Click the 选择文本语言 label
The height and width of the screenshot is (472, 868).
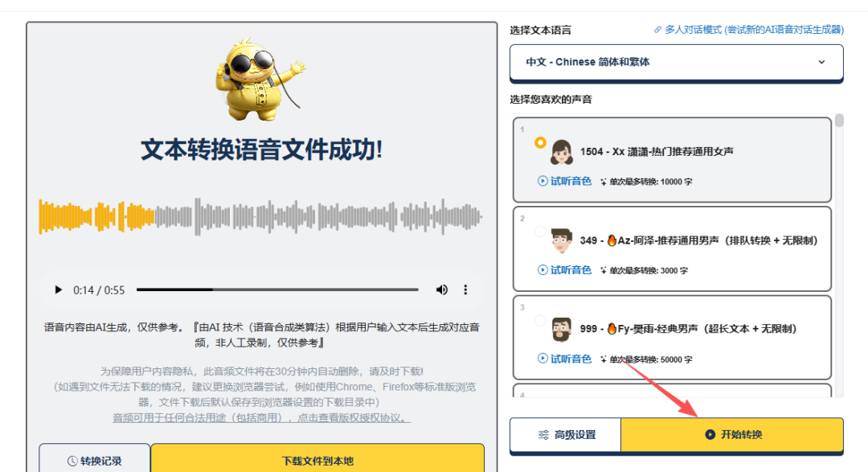(x=540, y=31)
